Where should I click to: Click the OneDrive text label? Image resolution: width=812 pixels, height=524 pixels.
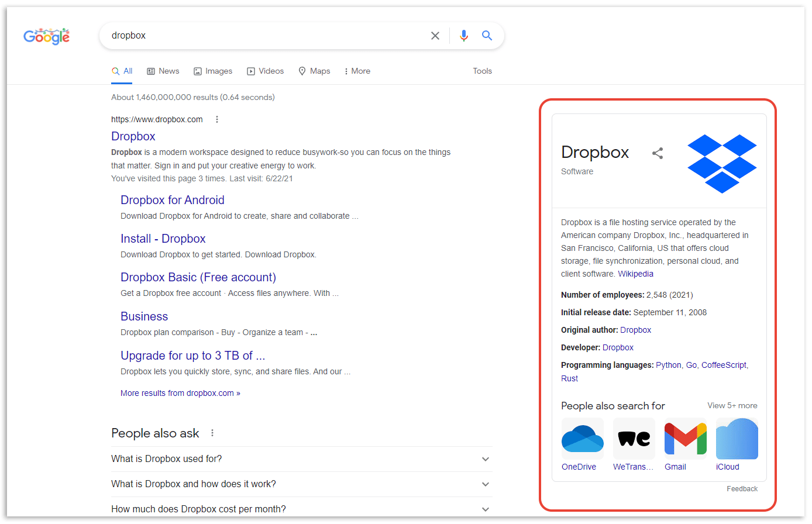pyautogui.click(x=579, y=467)
